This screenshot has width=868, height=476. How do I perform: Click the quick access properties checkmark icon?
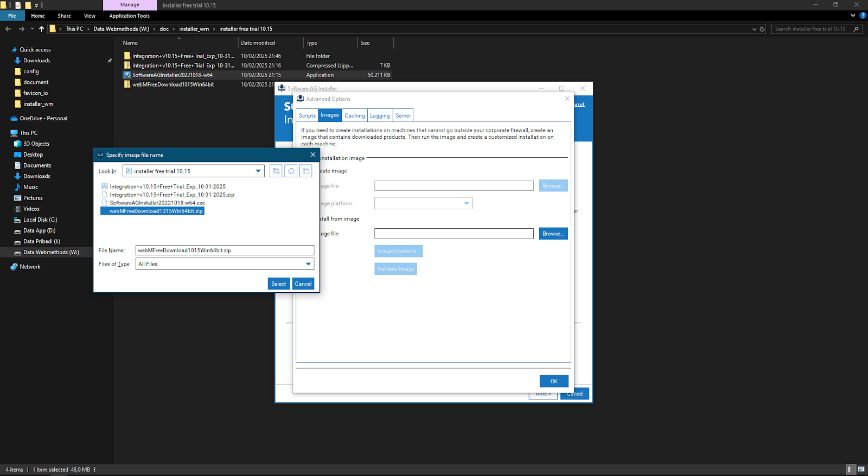point(18,5)
